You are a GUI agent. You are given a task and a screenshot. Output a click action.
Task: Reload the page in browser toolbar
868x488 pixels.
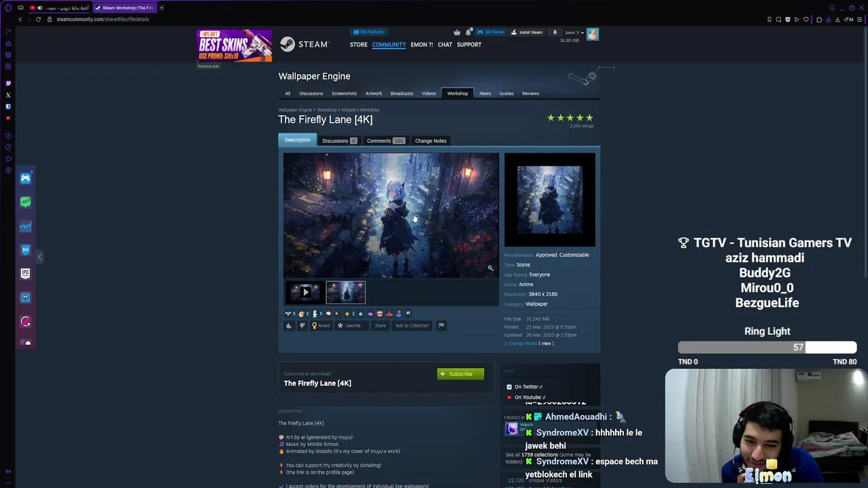click(38, 19)
